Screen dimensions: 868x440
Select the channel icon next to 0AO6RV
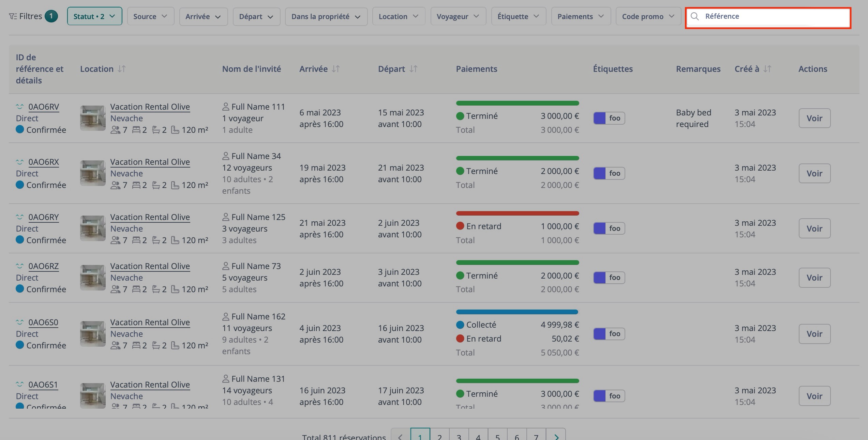19,107
